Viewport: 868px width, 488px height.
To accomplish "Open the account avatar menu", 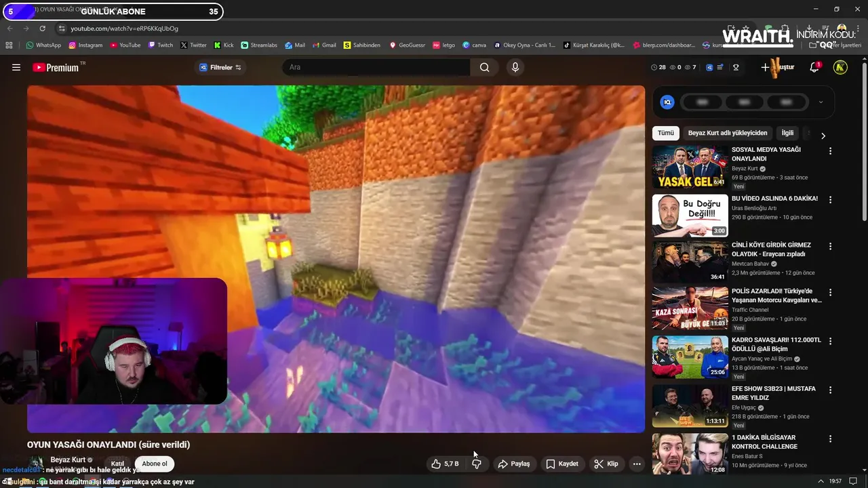I will (x=840, y=67).
